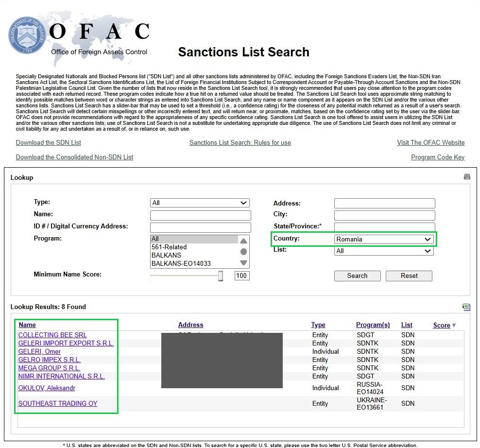Image resolution: width=480 pixels, height=448 pixels.
Task: Click Lookup Results: 8 Found text
Action: 48,307
